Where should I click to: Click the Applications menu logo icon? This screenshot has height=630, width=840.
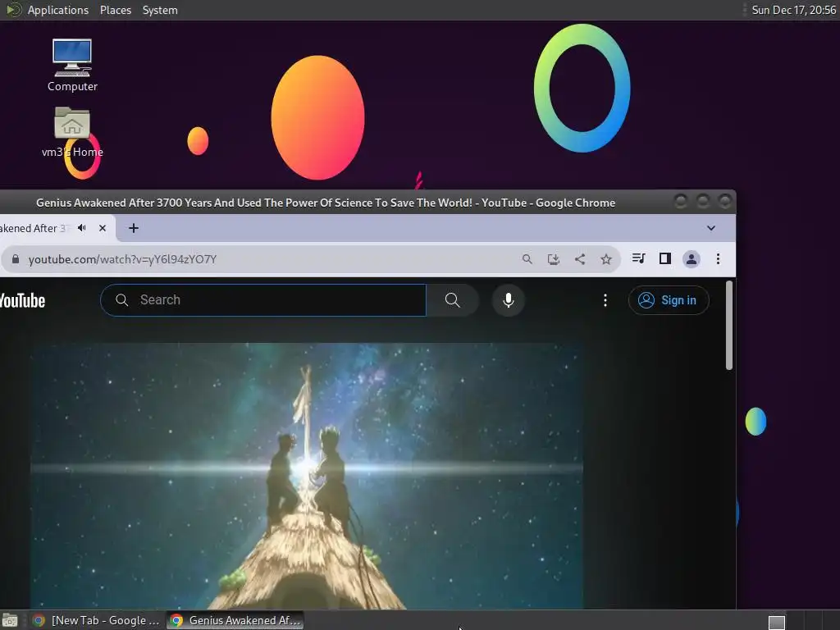click(x=13, y=10)
